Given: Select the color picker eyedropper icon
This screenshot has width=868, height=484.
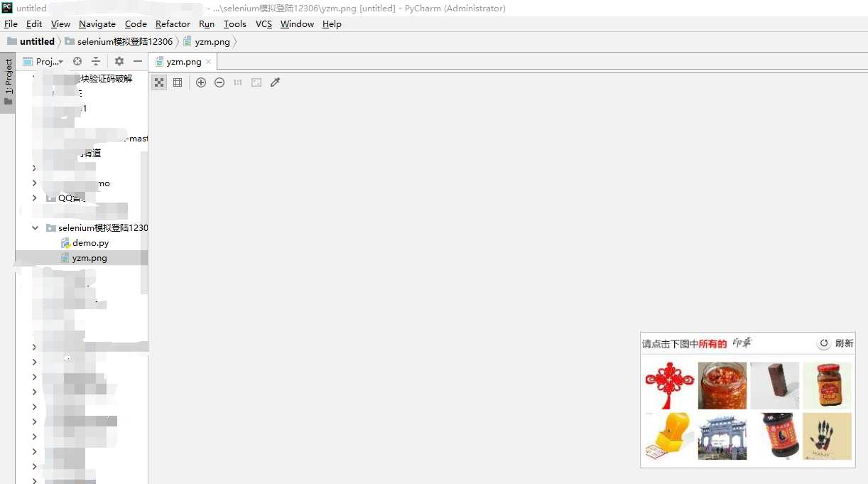Looking at the screenshot, I should pyautogui.click(x=276, y=82).
